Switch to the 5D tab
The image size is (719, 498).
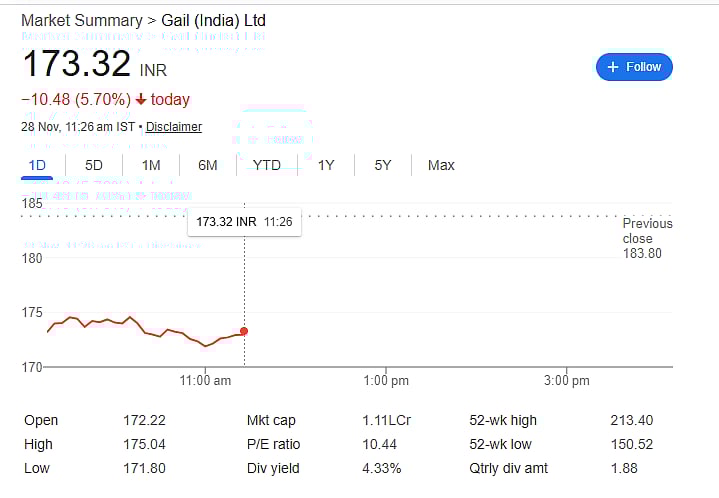coord(94,165)
